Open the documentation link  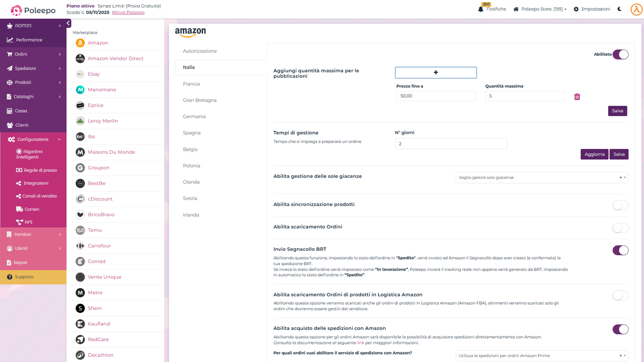tap(360, 343)
